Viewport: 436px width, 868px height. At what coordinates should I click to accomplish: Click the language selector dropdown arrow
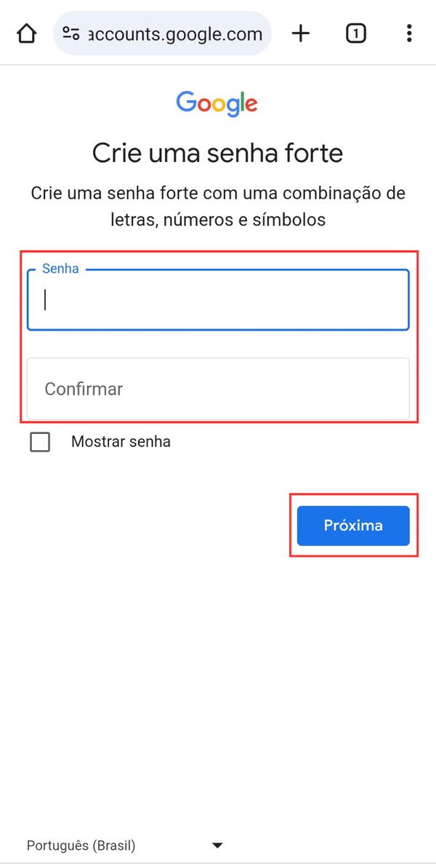(x=217, y=845)
